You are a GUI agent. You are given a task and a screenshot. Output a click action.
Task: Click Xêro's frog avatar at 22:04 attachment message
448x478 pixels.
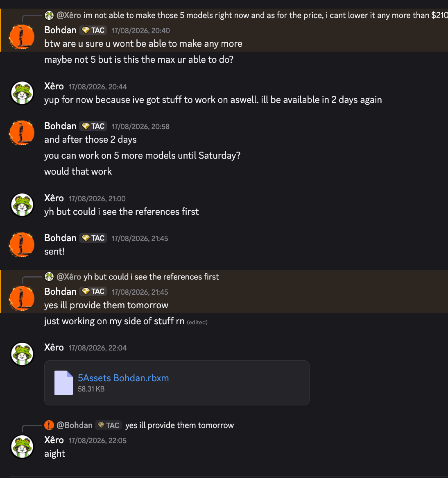click(22, 354)
